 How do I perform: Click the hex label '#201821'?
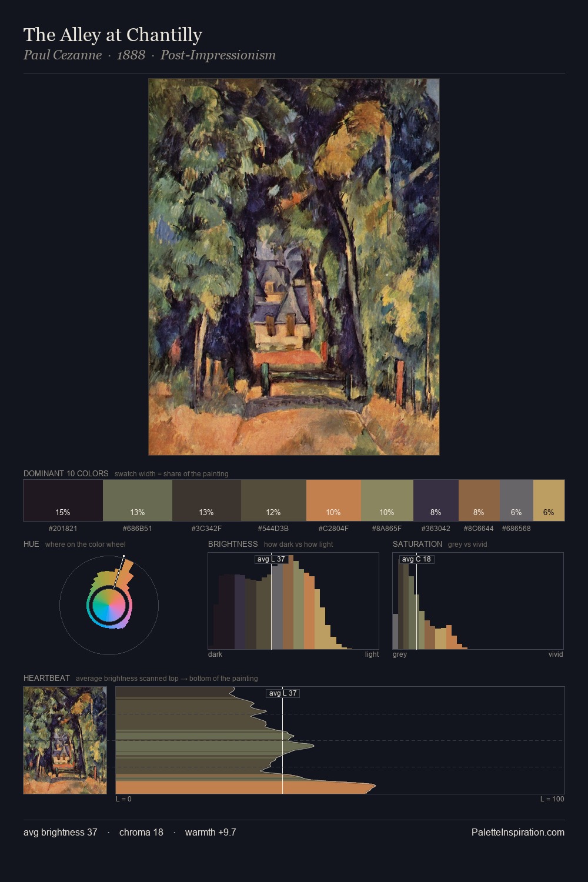[x=63, y=528]
